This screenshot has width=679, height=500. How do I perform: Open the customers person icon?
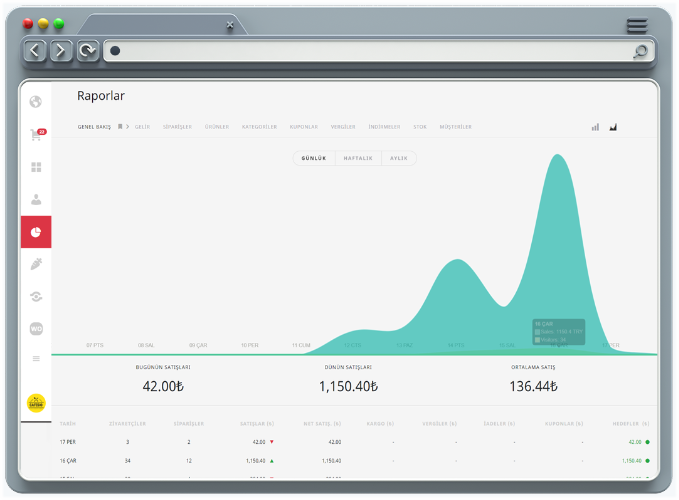(36, 200)
